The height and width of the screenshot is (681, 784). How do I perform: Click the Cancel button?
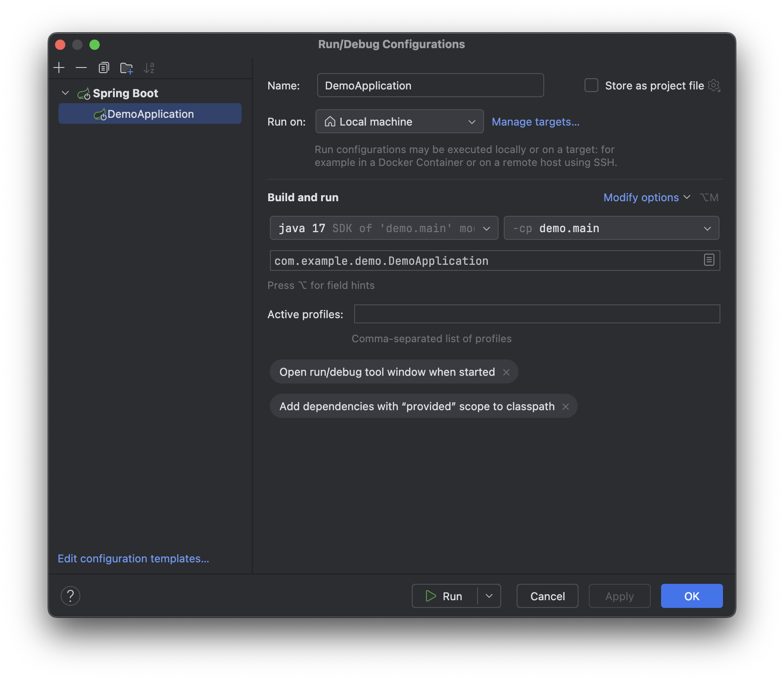coord(548,596)
